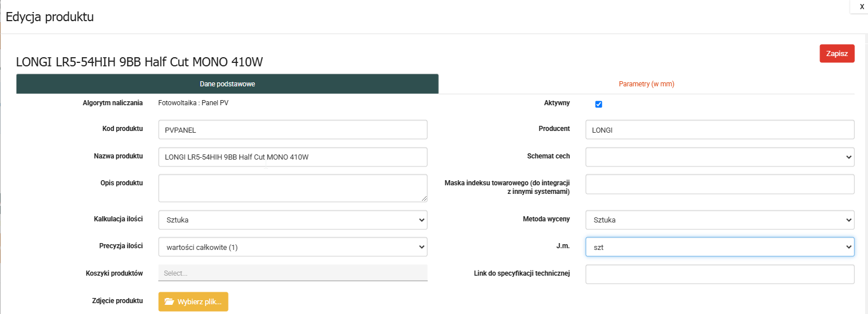
Task: Focus the Producent input field
Action: pos(720,130)
